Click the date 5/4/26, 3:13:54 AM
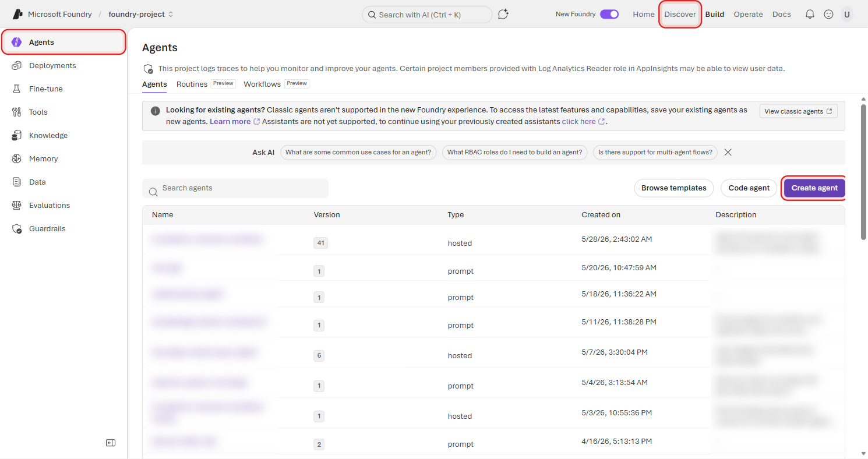 click(615, 382)
